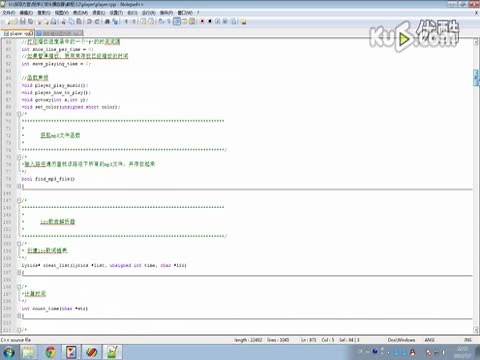Undo last edit via toolbar icon
This screenshot has height=360, width=480.
pos(89,21)
